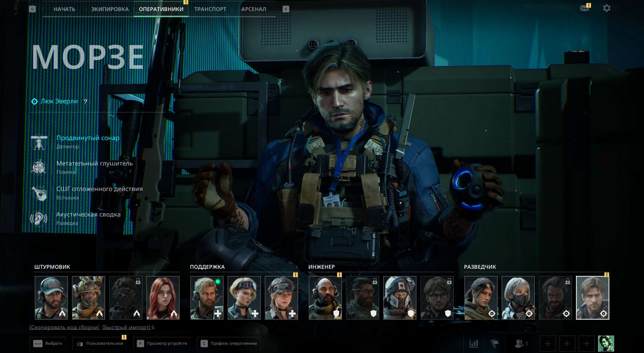The height and width of the screenshot is (353, 644).
Task: Select the Поддержка operator with braids and helmet
Action: click(x=281, y=298)
